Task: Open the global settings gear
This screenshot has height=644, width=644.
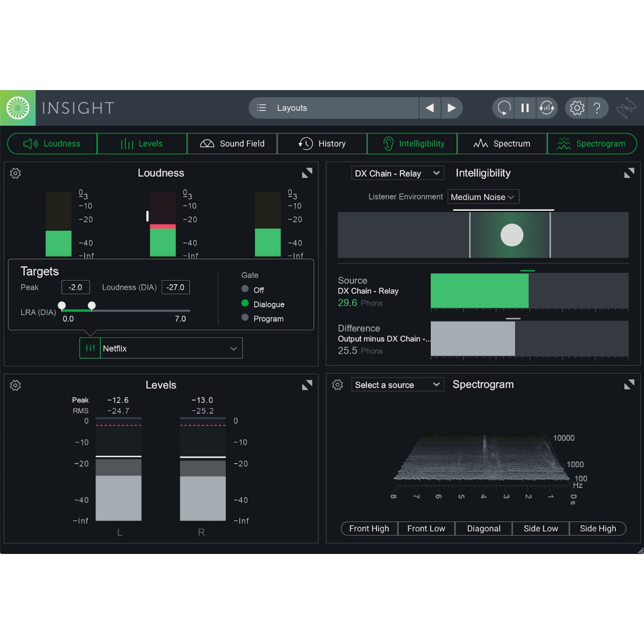Action: pos(577,108)
